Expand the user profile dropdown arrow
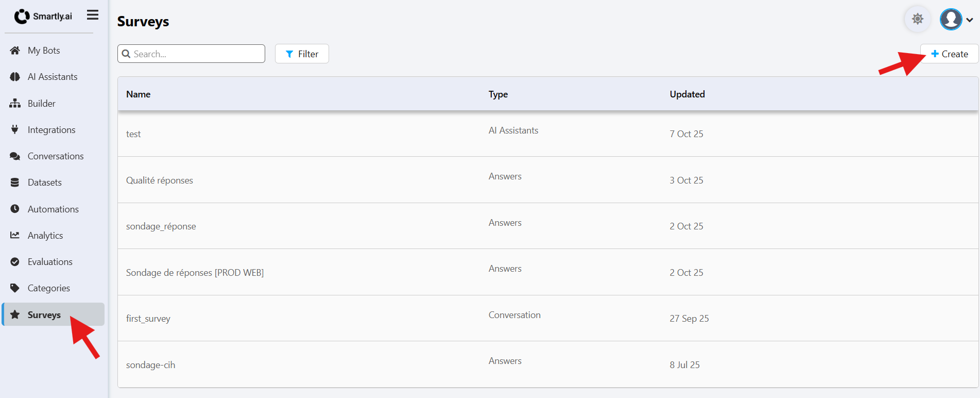This screenshot has width=980, height=398. coord(970,20)
